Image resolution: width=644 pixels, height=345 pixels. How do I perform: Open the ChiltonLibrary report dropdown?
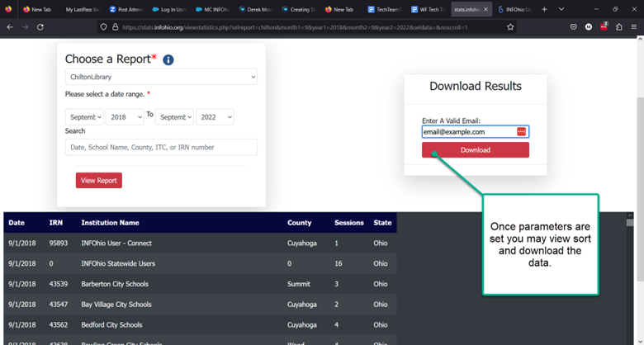[161, 77]
